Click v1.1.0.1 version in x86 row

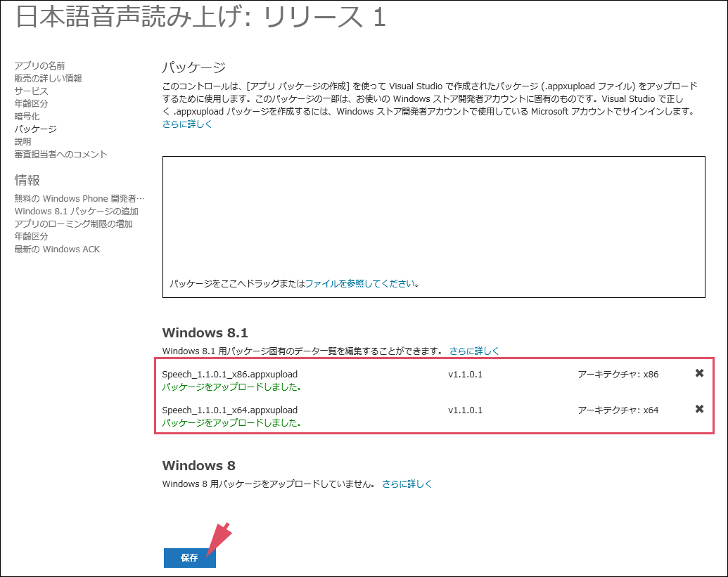[x=465, y=375]
